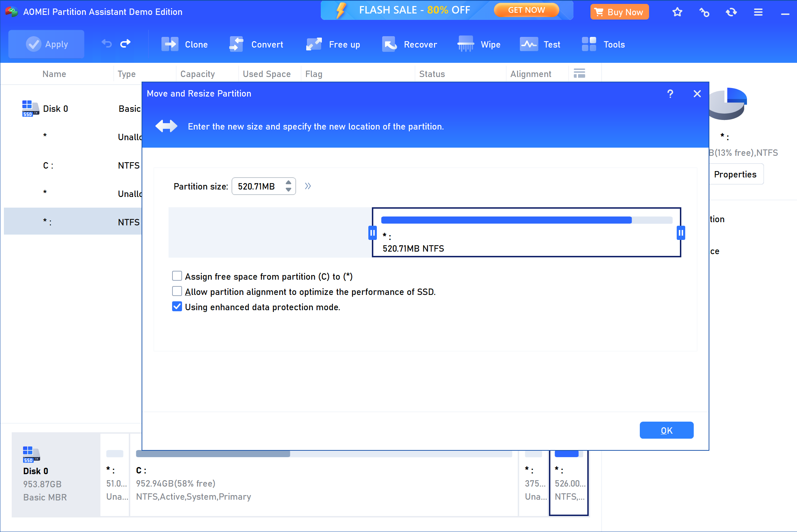Click the refresh arrows icon in the title bar
This screenshot has width=797, height=532.
click(731, 12)
